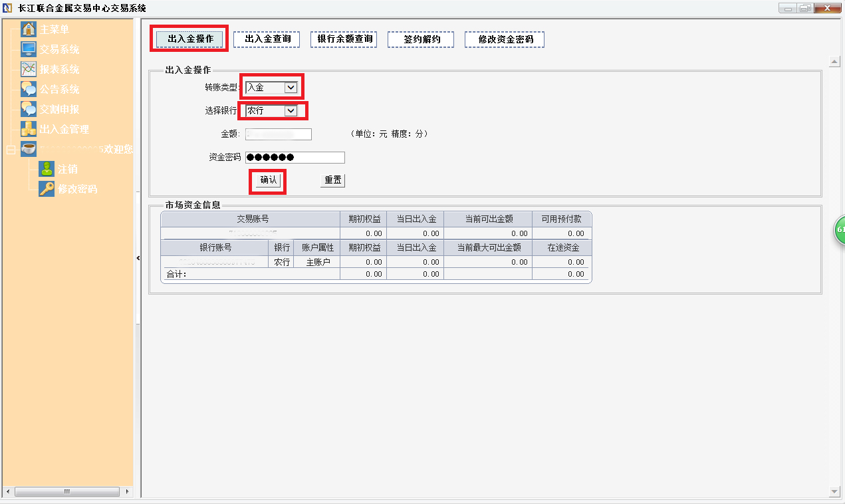This screenshot has height=504, width=845.
Task: Open the 公告系统 speech bubble icon
Action: 29,89
